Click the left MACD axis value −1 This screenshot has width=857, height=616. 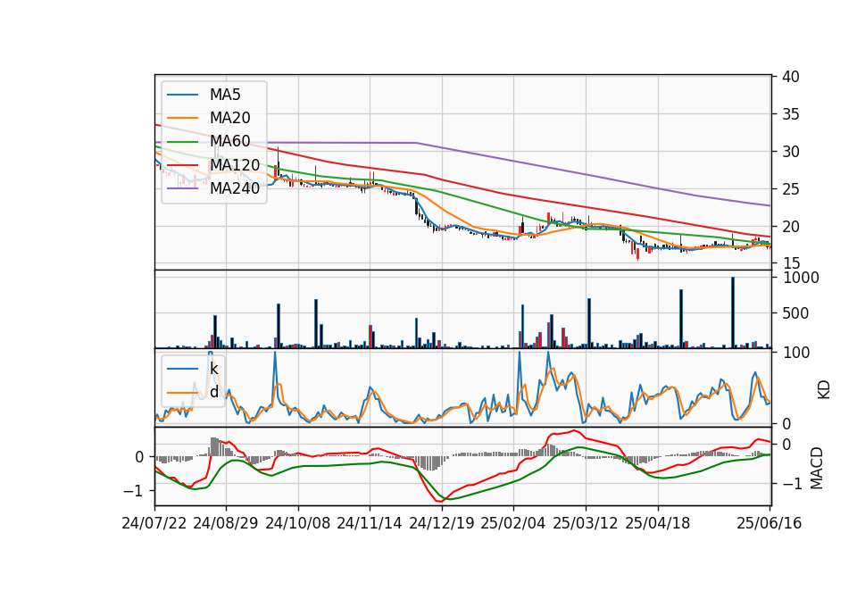pos(135,491)
